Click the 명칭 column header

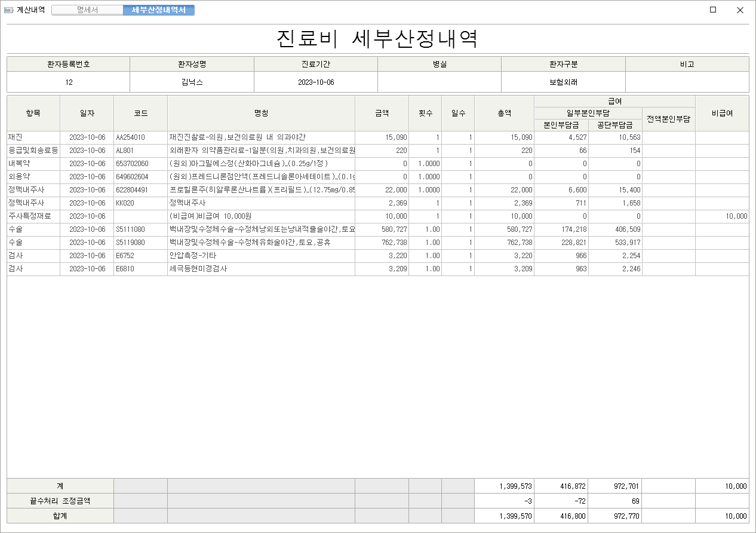click(x=261, y=113)
